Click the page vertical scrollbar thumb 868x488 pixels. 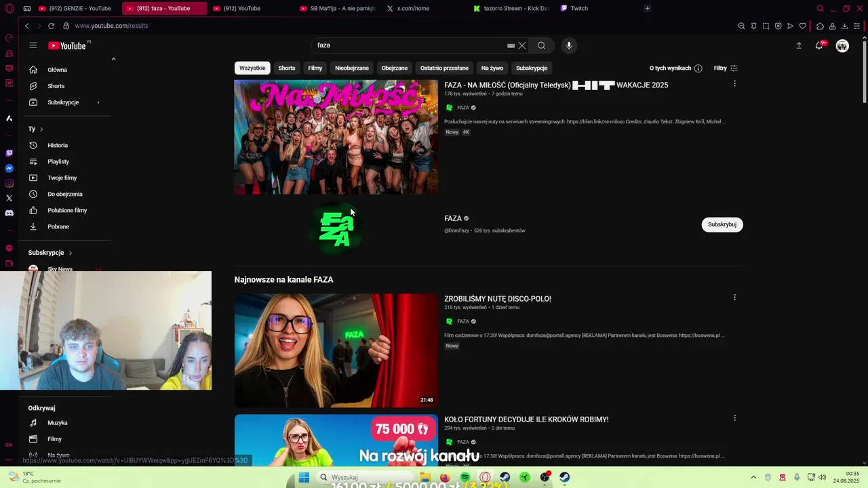pyautogui.click(x=864, y=71)
